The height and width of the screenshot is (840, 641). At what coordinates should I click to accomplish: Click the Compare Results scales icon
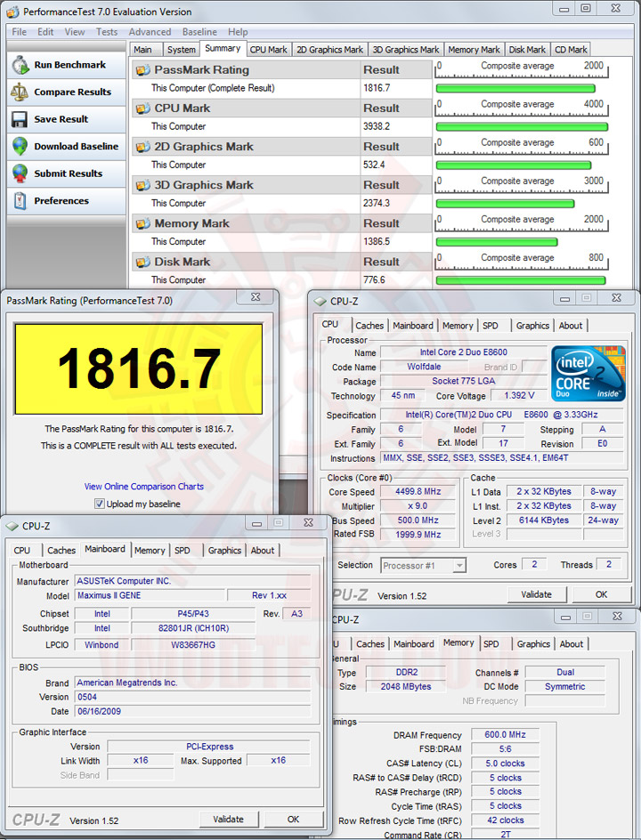tap(20, 93)
